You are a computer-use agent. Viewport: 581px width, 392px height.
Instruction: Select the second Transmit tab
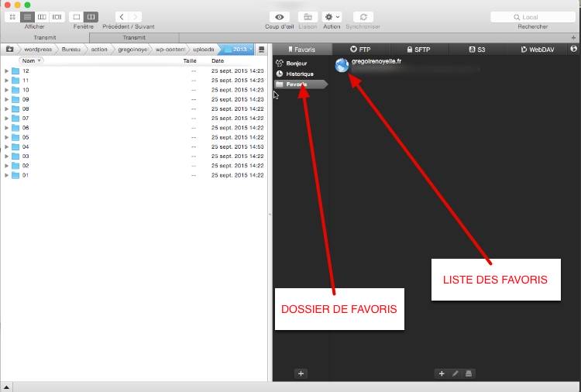click(134, 37)
